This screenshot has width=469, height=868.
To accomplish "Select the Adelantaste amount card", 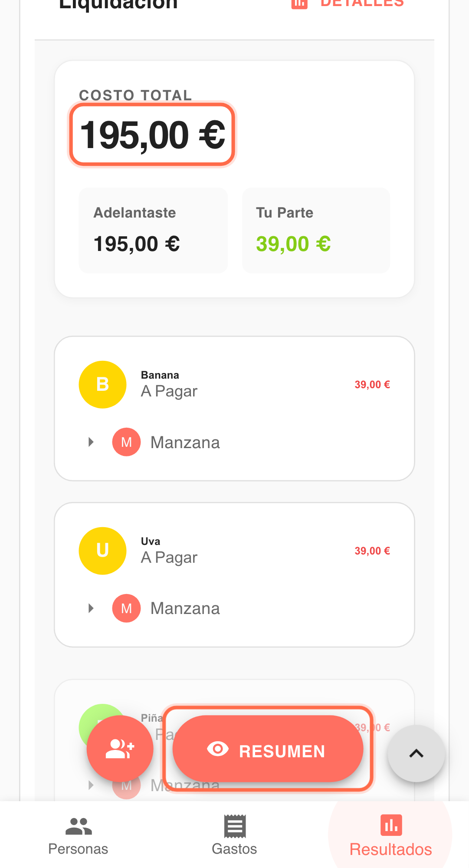I will coord(153,231).
